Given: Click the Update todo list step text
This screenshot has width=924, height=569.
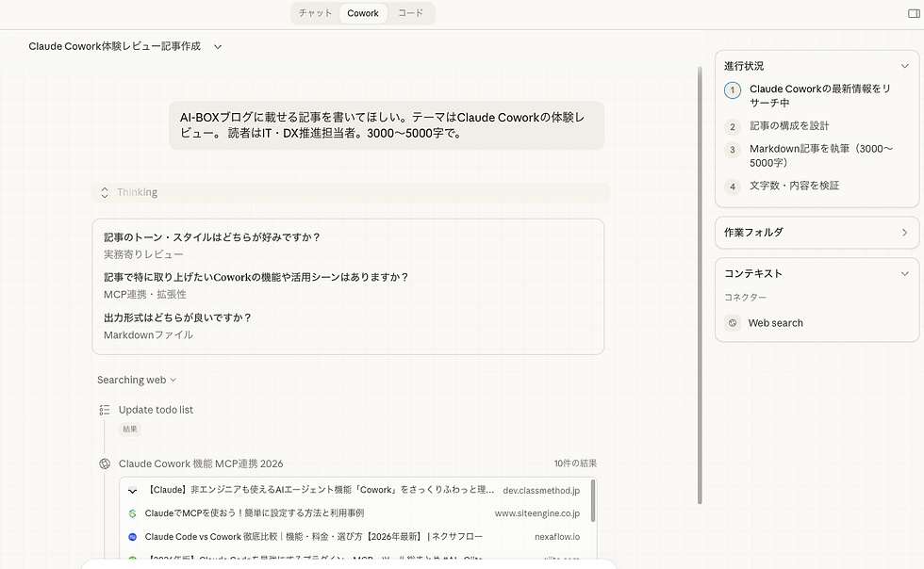Looking at the screenshot, I should [x=156, y=410].
